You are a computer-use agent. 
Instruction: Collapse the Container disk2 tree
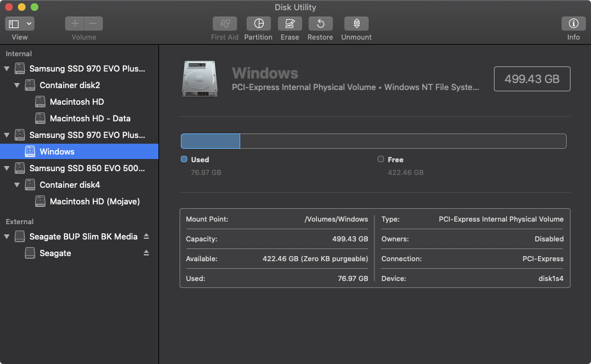17,85
